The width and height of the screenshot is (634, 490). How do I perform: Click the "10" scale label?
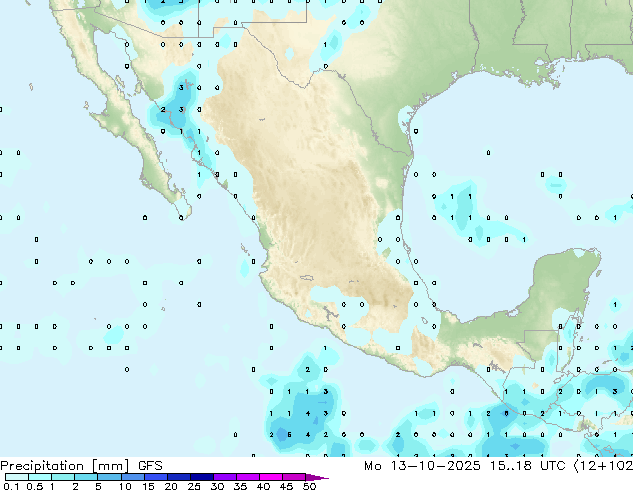tap(125, 486)
